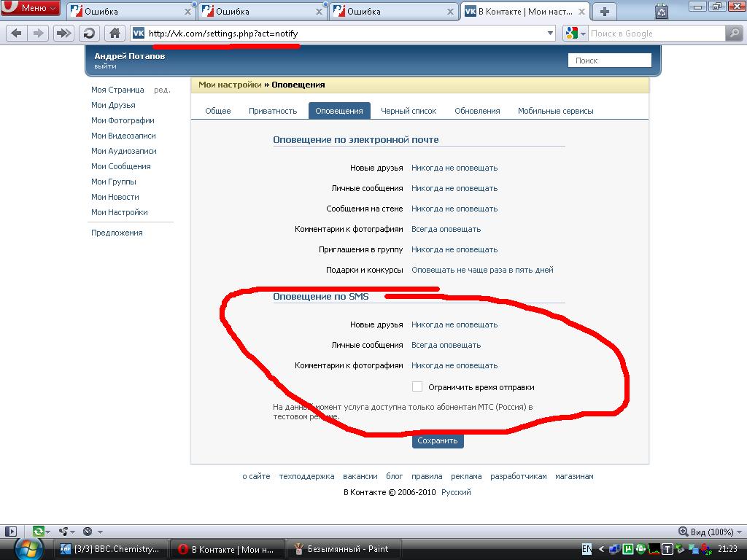Open Мои Настройки in sidebar
The image size is (747, 560).
coord(120,212)
